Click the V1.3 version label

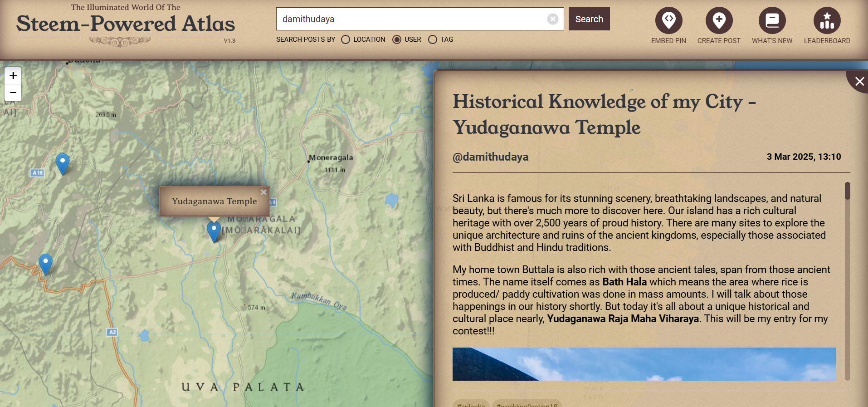[229, 41]
